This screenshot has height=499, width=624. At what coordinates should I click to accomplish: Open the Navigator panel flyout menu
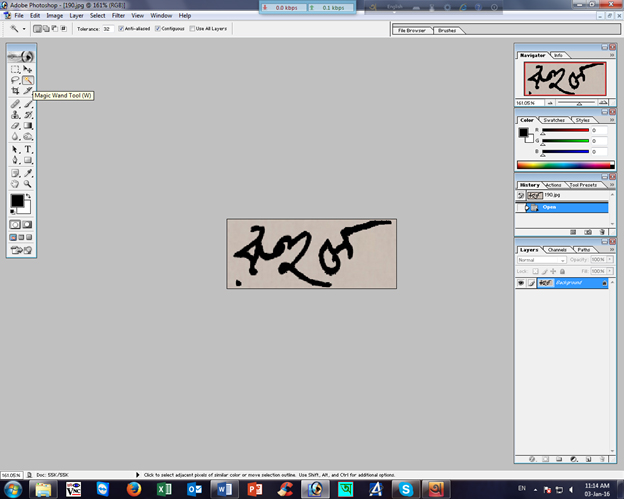[x=612, y=55]
